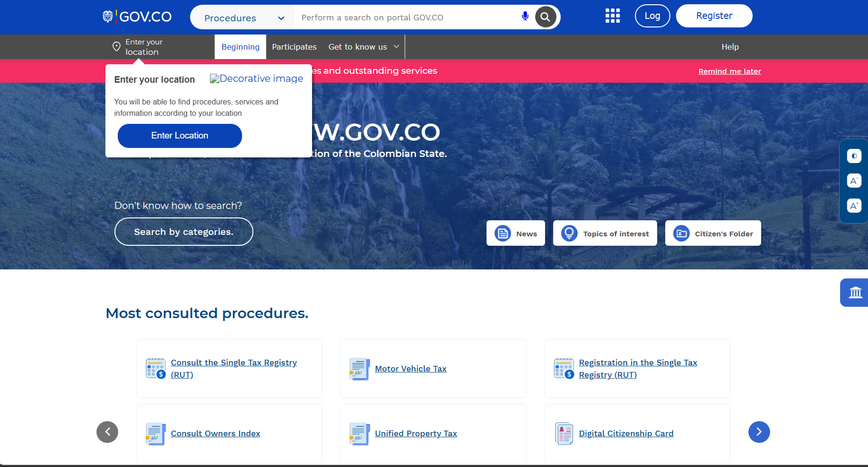Click the Remind me later link

click(729, 71)
